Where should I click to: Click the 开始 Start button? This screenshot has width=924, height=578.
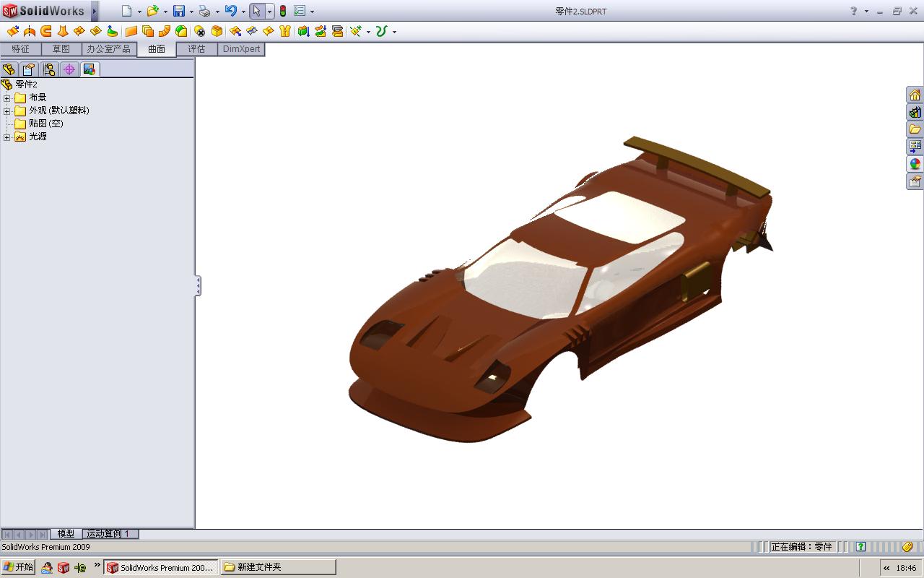[x=18, y=567]
